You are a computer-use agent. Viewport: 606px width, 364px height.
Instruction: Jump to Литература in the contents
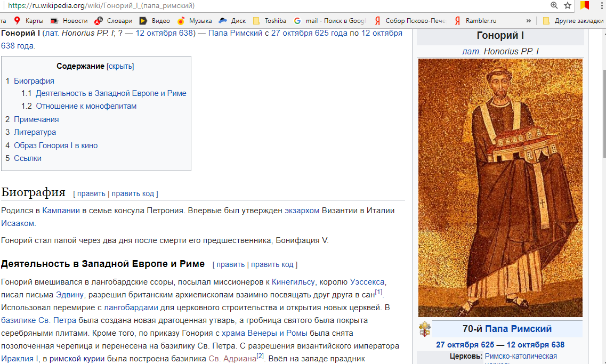click(x=35, y=132)
